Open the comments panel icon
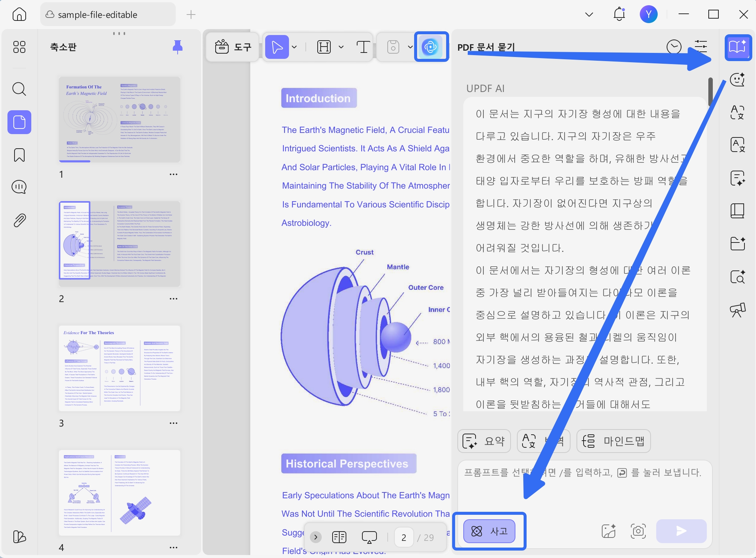Viewport: 756px width, 558px height. coord(19,187)
